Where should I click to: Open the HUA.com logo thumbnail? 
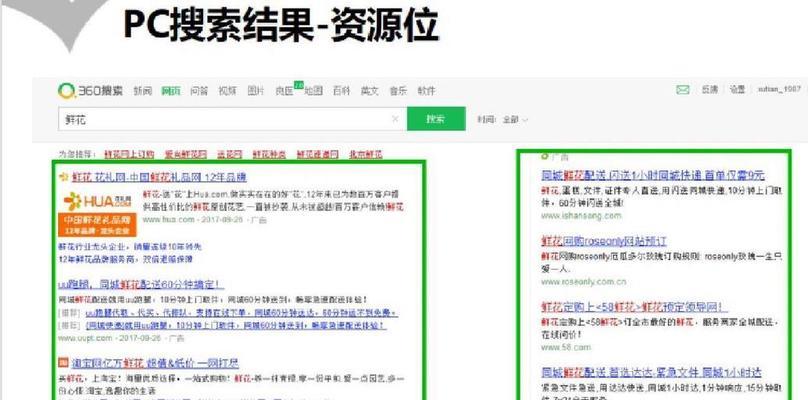(x=97, y=213)
